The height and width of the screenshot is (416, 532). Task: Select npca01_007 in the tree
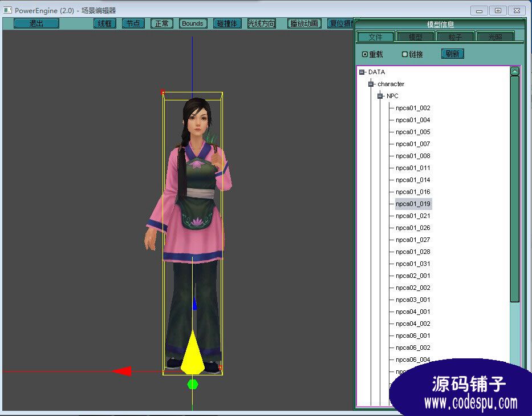[413, 144]
